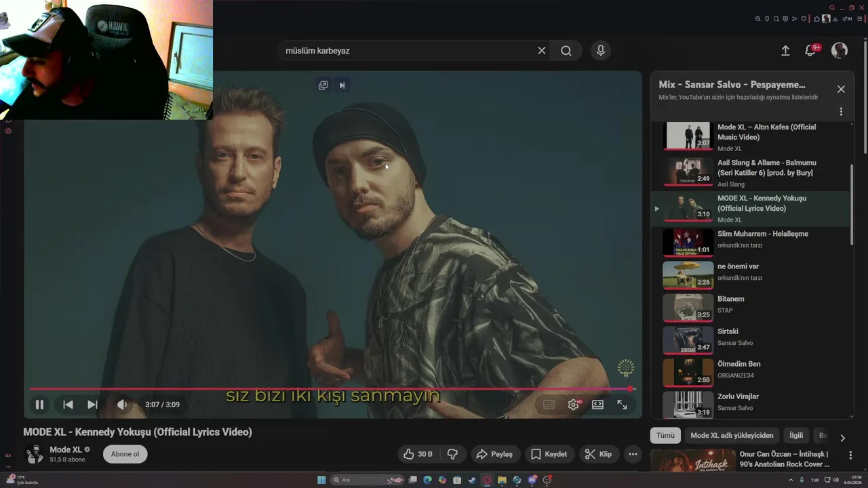868x488 pixels.
Task: Click the playlist panel scrollbar
Action: 852,204
